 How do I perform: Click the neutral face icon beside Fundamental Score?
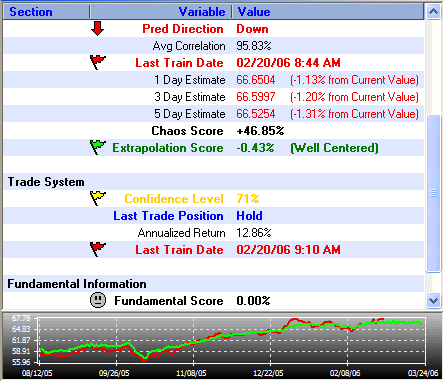pyautogui.click(x=98, y=300)
